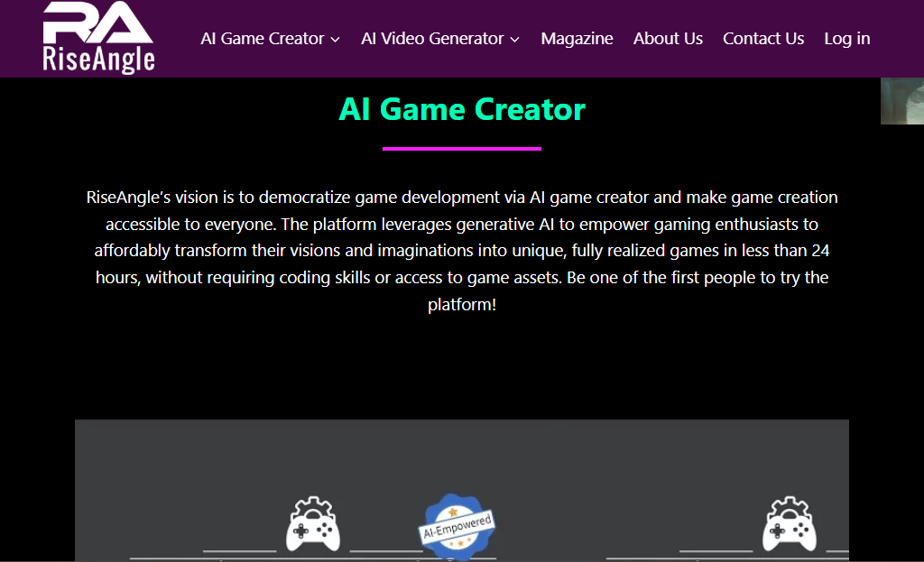The height and width of the screenshot is (562, 924).
Task: Open the AI Video Generator nav menu
Action: (x=432, y=39)
